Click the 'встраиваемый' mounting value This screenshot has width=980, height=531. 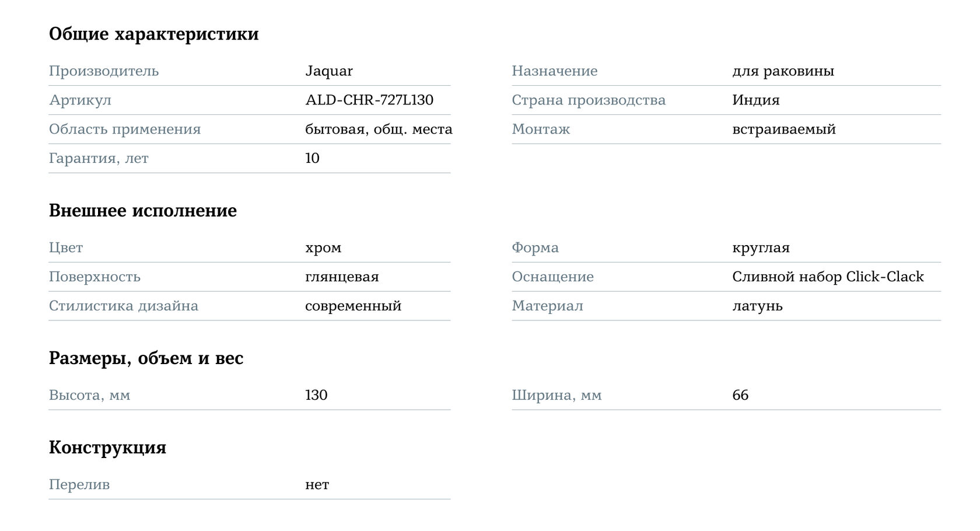pos(783,130)
